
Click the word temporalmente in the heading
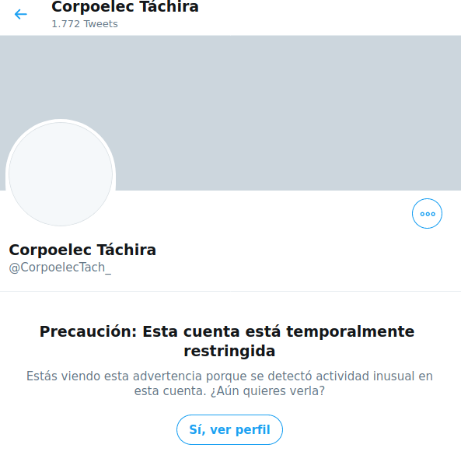point(351,331)
